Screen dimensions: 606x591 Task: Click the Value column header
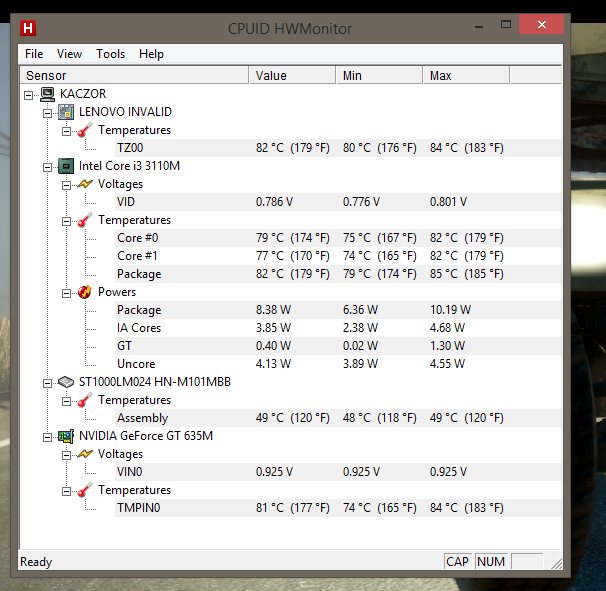click(292, 75)
